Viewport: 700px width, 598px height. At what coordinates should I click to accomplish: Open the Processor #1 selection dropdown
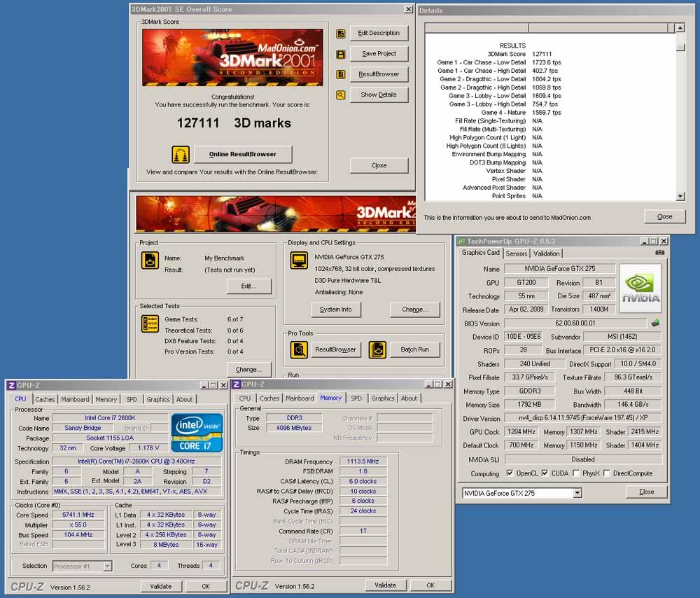coord(107,566)
